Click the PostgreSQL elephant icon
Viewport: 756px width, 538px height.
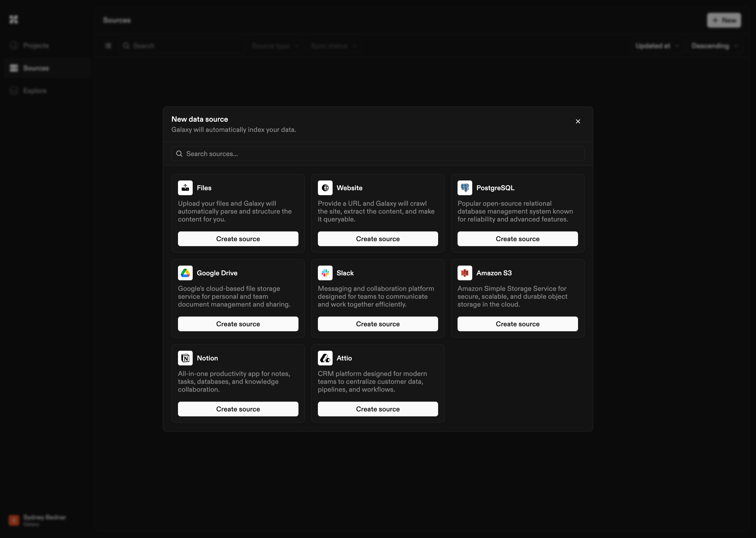coord(465,188)
